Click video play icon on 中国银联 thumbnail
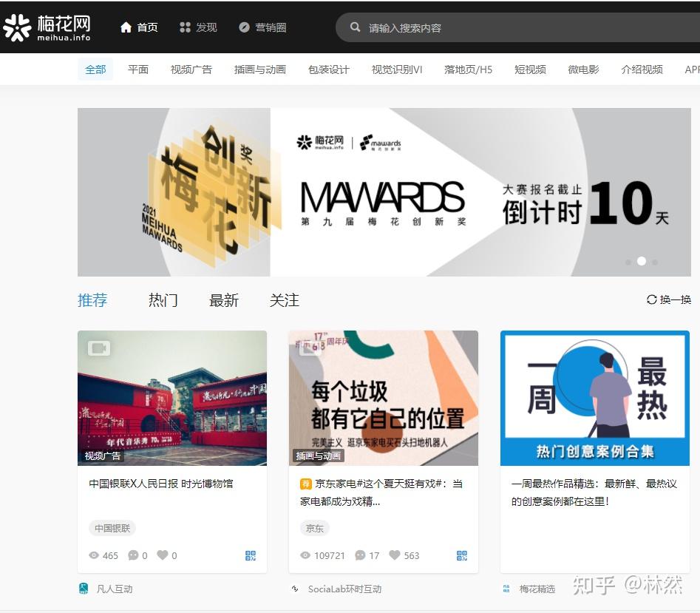 point(98,348)
